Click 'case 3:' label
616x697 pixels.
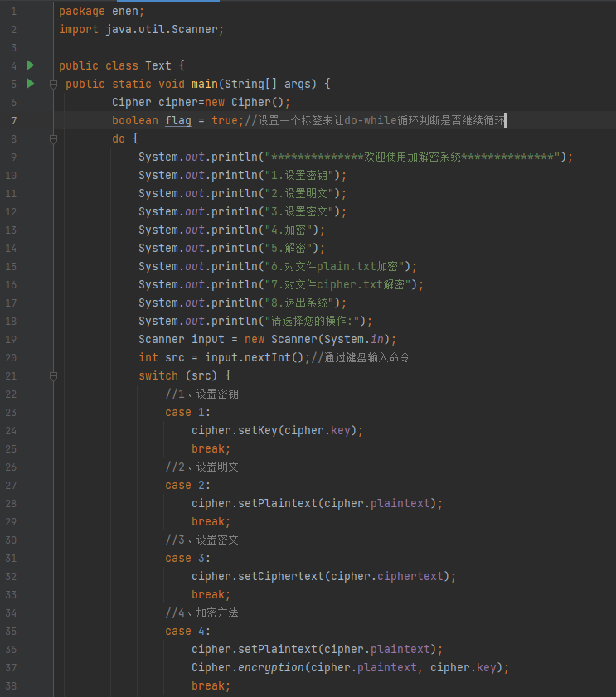(187, 558)
